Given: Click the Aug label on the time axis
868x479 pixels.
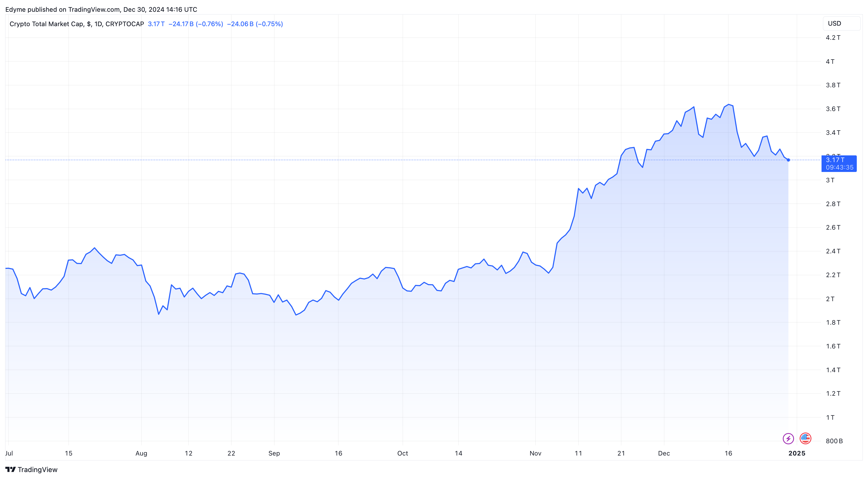Looking at the screenshot, I should [141, 453].
